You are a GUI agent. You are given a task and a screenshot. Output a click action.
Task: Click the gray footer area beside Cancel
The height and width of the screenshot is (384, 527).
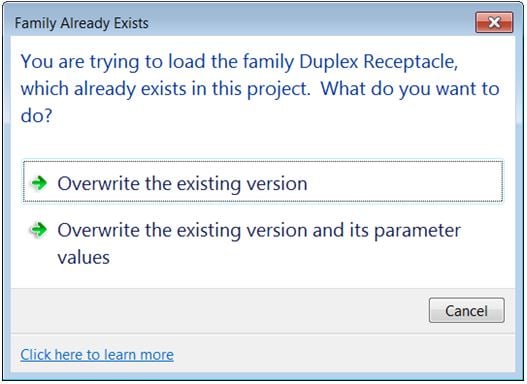(x=218, y=310)
